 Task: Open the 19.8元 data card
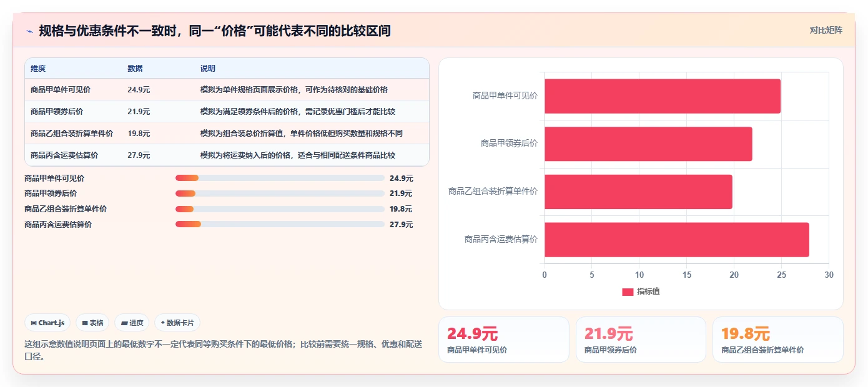pos(777,340)
